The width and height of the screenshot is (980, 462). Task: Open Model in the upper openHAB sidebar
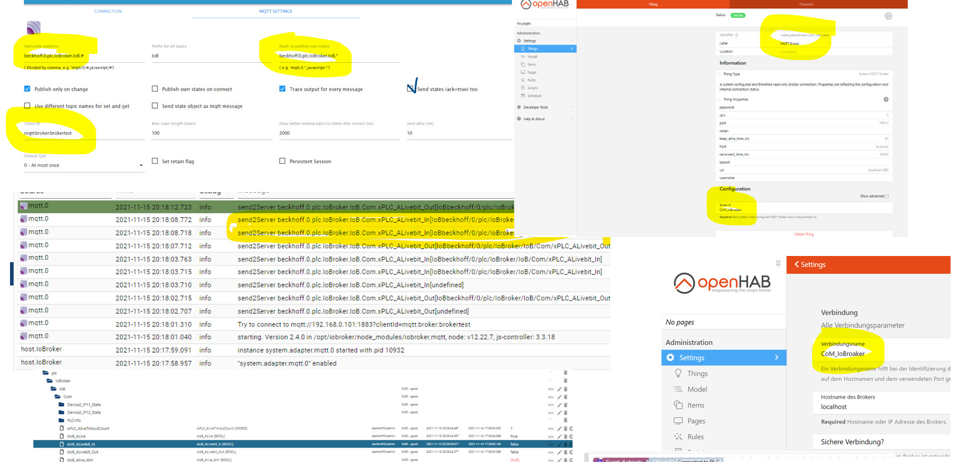532,57
